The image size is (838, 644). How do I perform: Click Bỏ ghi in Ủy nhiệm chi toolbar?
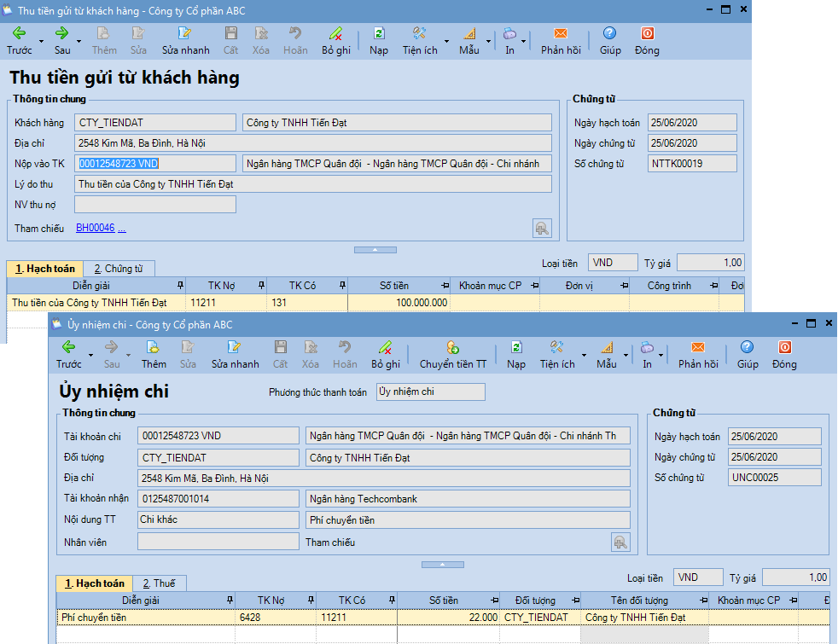point(386,355)
